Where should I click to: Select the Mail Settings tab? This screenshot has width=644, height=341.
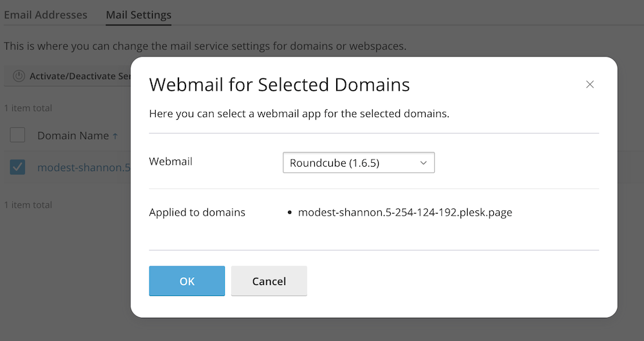(138, 15)
